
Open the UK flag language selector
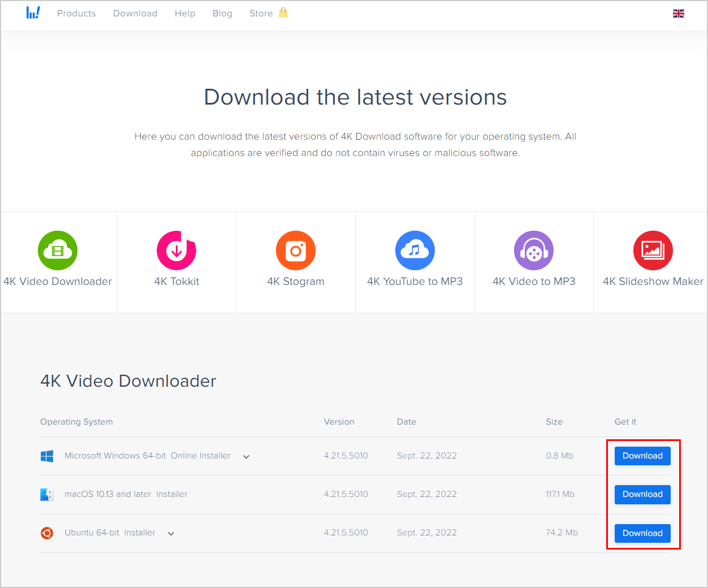679,14
